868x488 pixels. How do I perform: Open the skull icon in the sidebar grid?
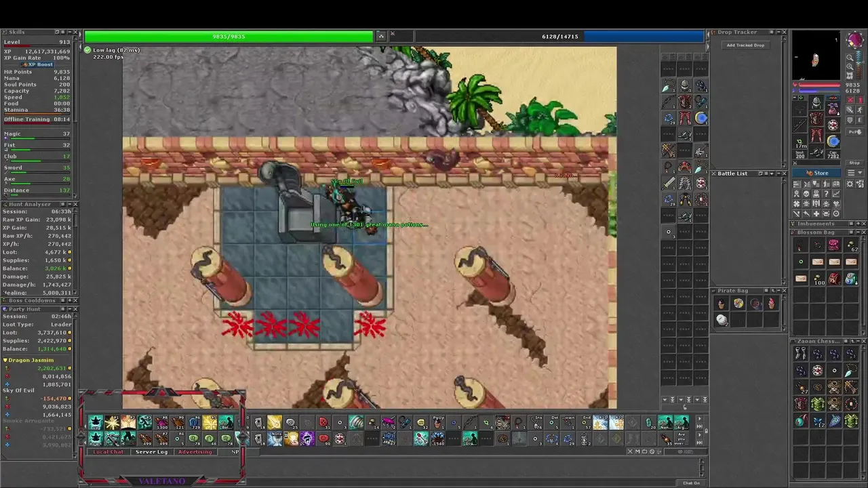pyautogui.click(x=806, y=194)
